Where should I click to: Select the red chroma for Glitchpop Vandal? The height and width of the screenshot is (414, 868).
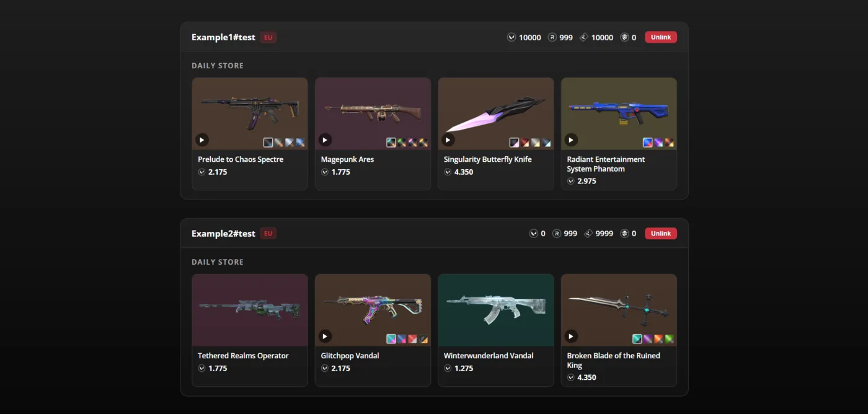coord(412,339)
